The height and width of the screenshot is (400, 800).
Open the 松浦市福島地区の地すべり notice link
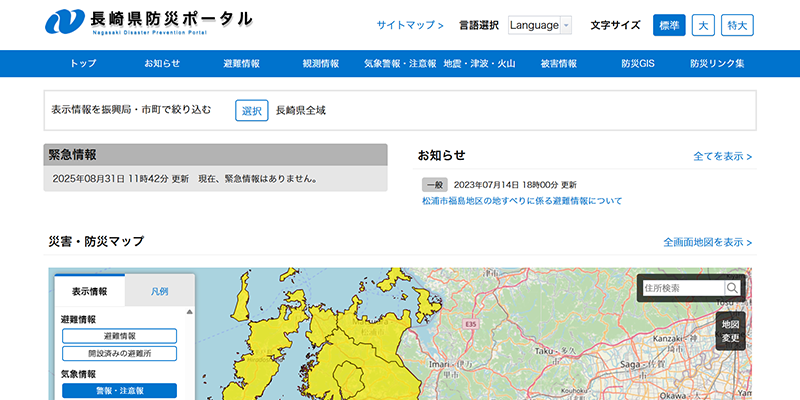tap(522, 201)
